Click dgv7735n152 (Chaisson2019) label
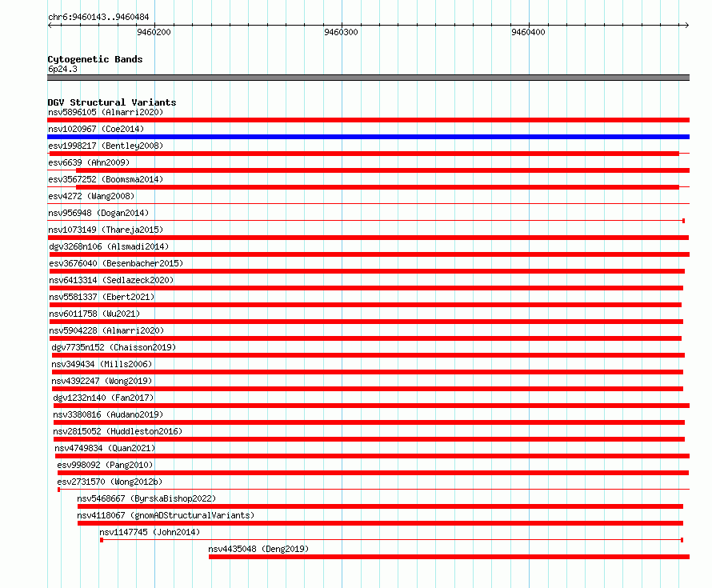The height and width of the screenshot is (588, 712). [x=114, y=347]
